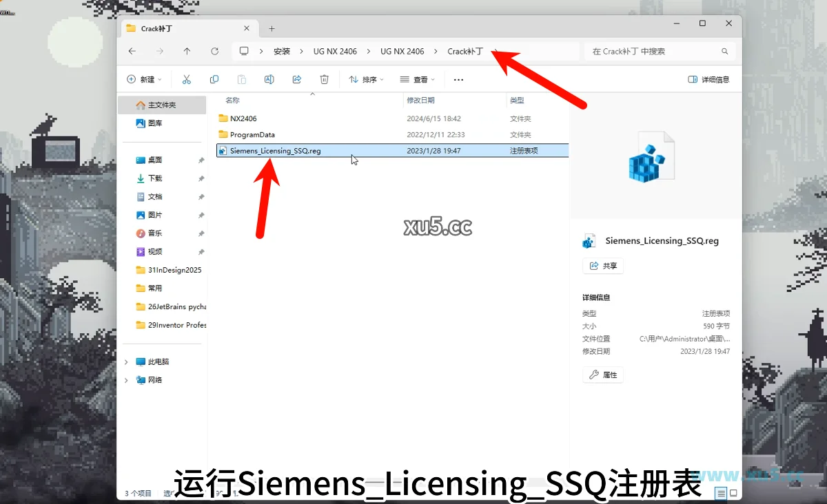Expand the 此电脑 tree node
This screenshot has width=827, height=504.
tap(126, 361)
